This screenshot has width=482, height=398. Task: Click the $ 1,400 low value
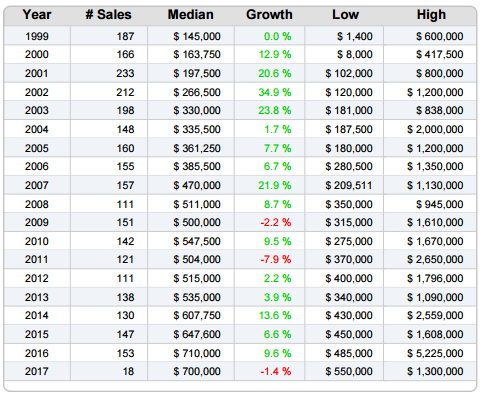pyautogui.click(x=355, y=36)
